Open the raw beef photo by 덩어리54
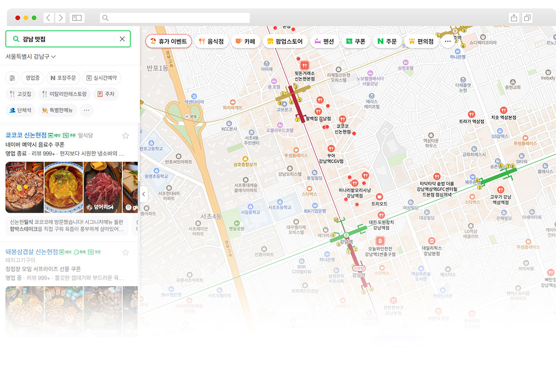The width and height of the screenshot is (556, 392). pos(102,187)
